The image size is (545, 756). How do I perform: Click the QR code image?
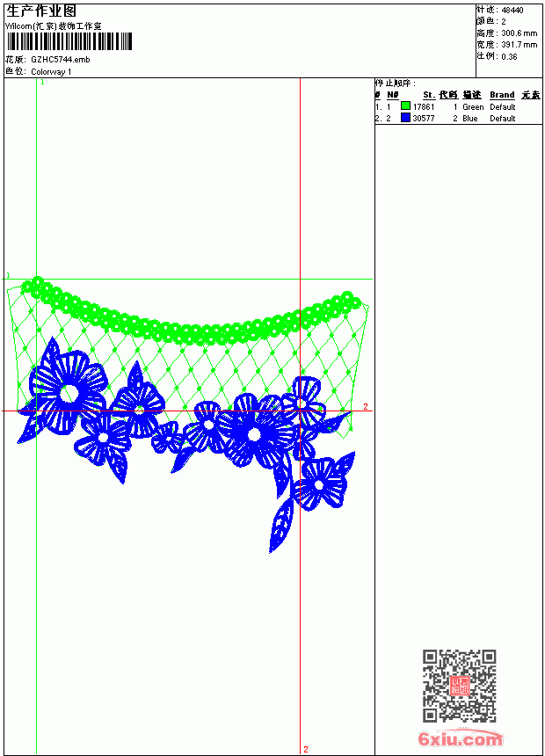tap(459, 686)
